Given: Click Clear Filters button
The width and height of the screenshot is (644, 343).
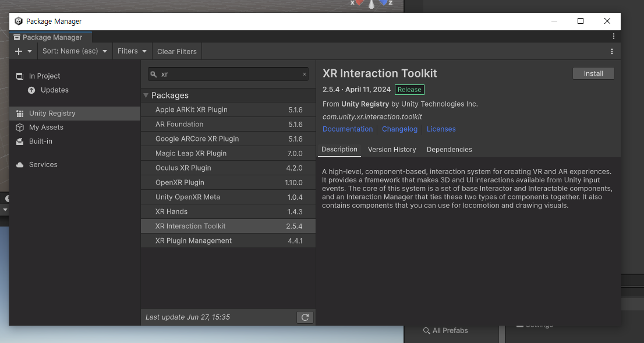Looking at the screenshot, I should coord(177,51).
